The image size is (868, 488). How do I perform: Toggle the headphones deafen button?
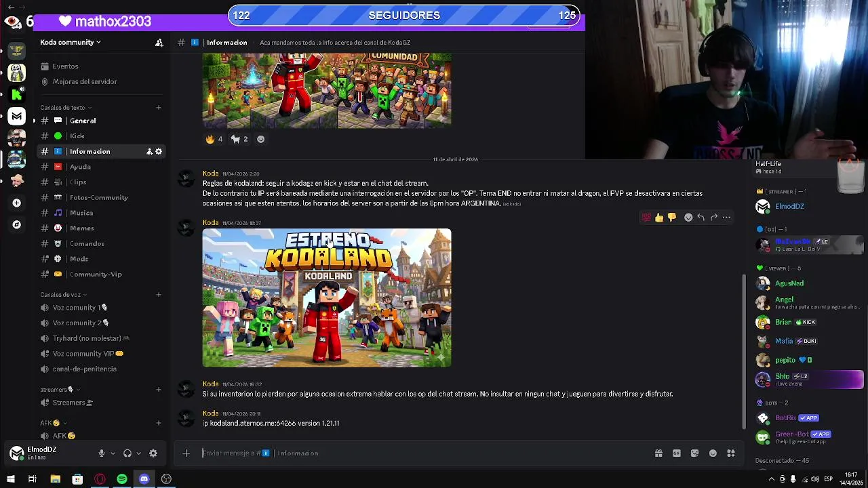127,453
